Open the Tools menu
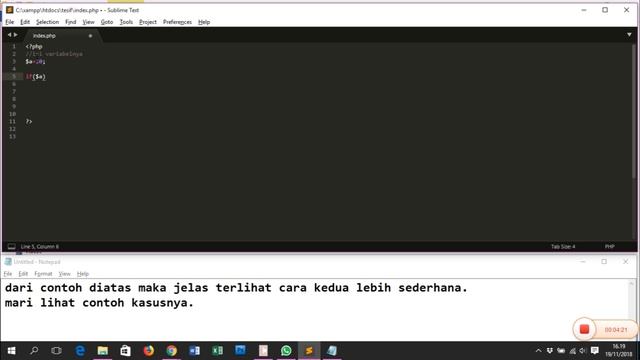 [x=126, y=22]
